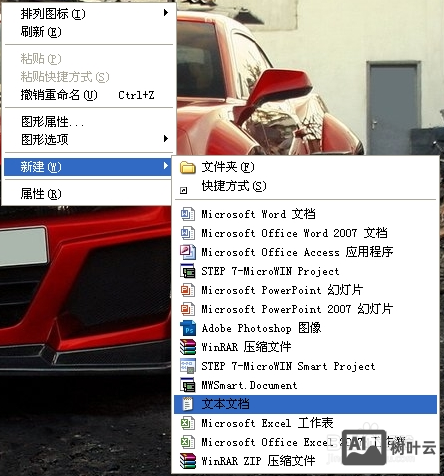444x476 pixels.
Task: Click the books icon beside WinRAR 压缩文件
Action: pyautogui.click(x=188, y=347)
